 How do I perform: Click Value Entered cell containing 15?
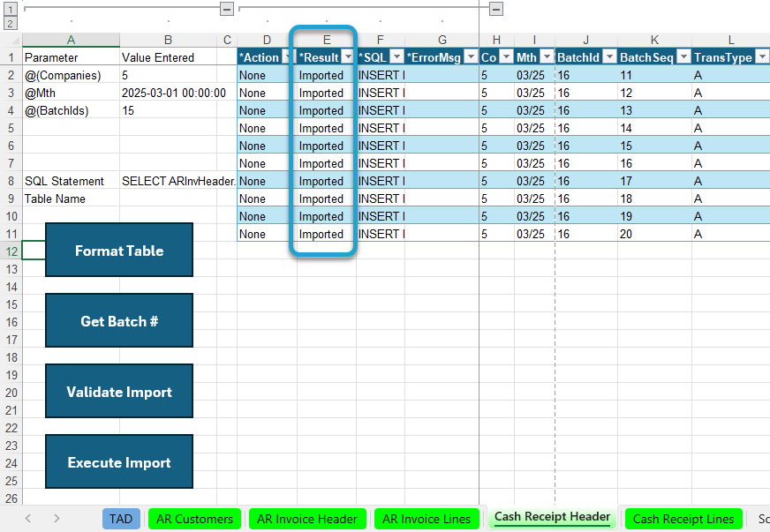[168, 110]
